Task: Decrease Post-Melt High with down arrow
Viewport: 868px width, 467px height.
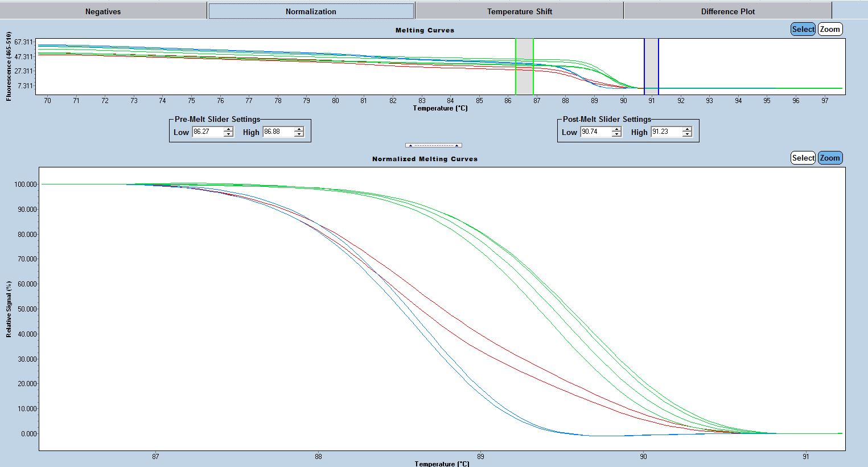Action: 688,135
